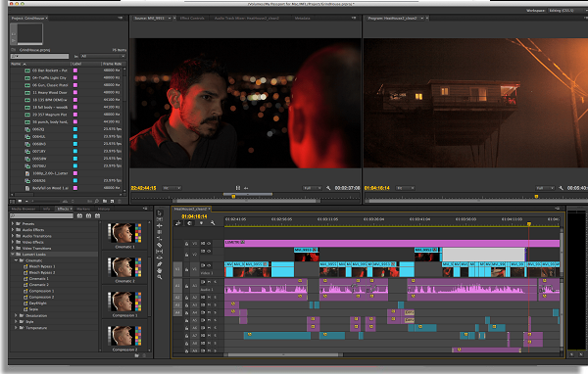The height and width of the screenshot is (374, 588).
Task: Click new custom bin icon in Effects panel
Action: [136, 355]
